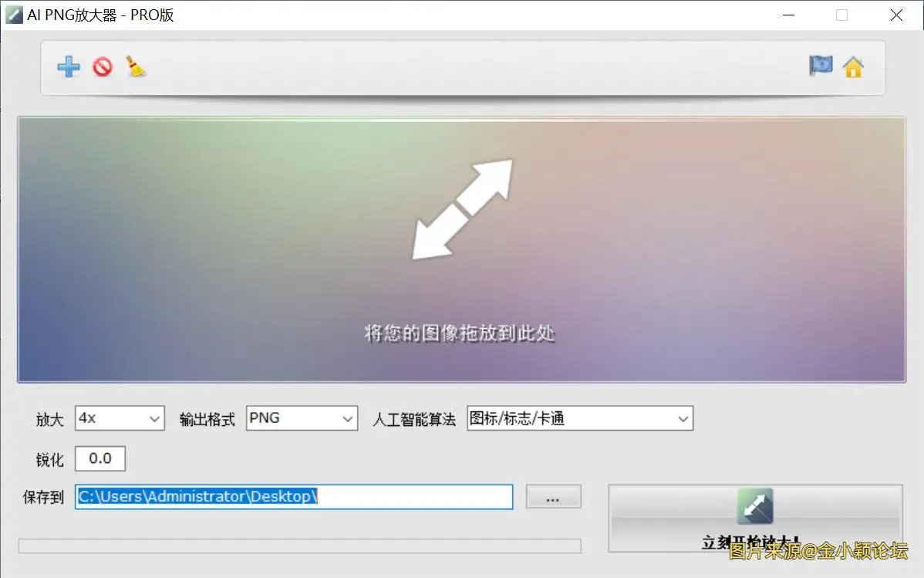Click the green arrows icon on the start button
This screenshot has width=924, height=578.
pos(755,505)
